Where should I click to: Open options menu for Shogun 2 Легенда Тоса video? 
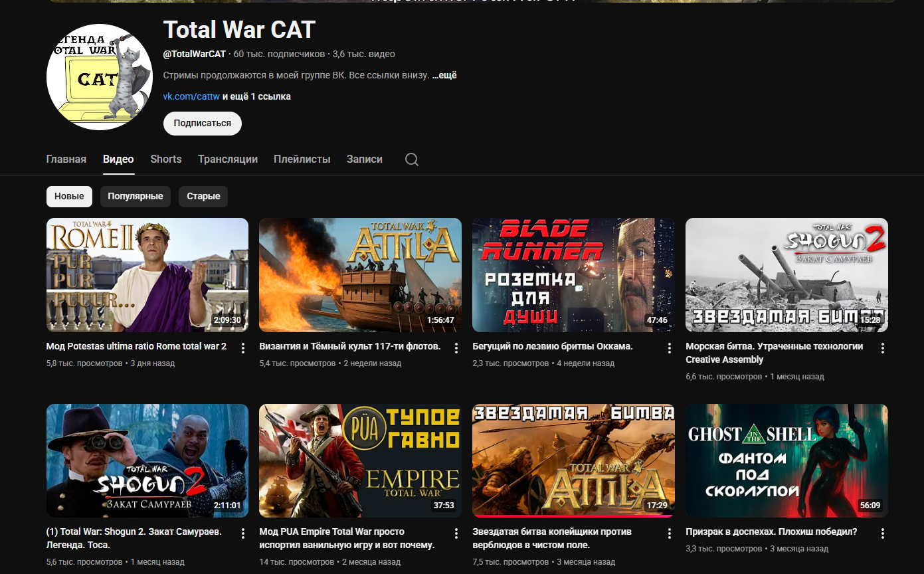point(243,533)
